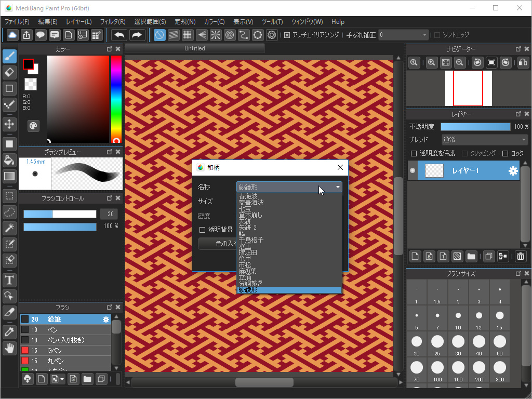Image resolution: width=532 pixels, height=399 pixels.
Task: Select the Bucket fill tool
Action: click(x=9, y=160)
